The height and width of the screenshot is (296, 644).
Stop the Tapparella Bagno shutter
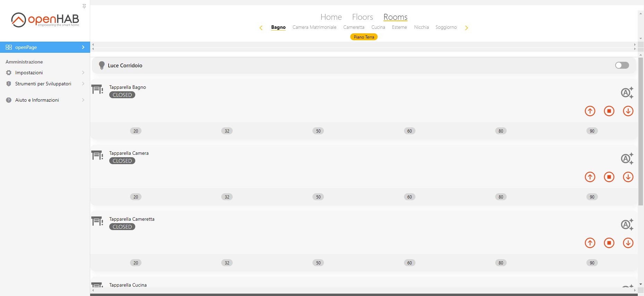point(609,111)
